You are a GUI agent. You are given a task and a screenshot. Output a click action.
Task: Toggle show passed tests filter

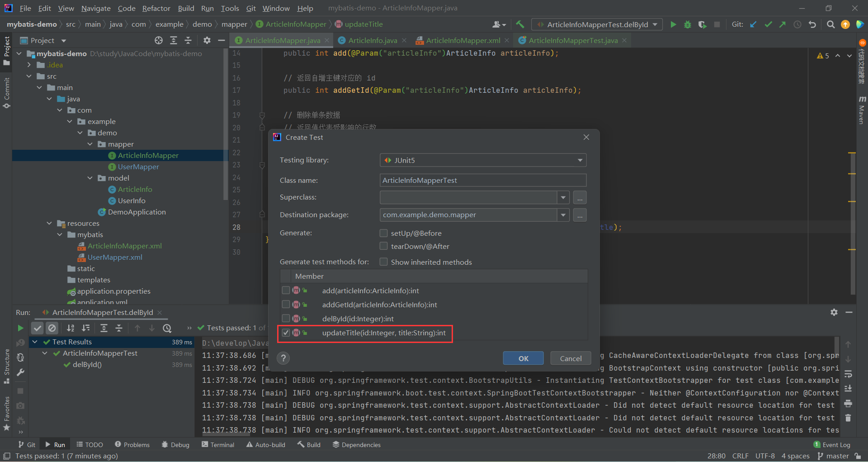[38, 328]
